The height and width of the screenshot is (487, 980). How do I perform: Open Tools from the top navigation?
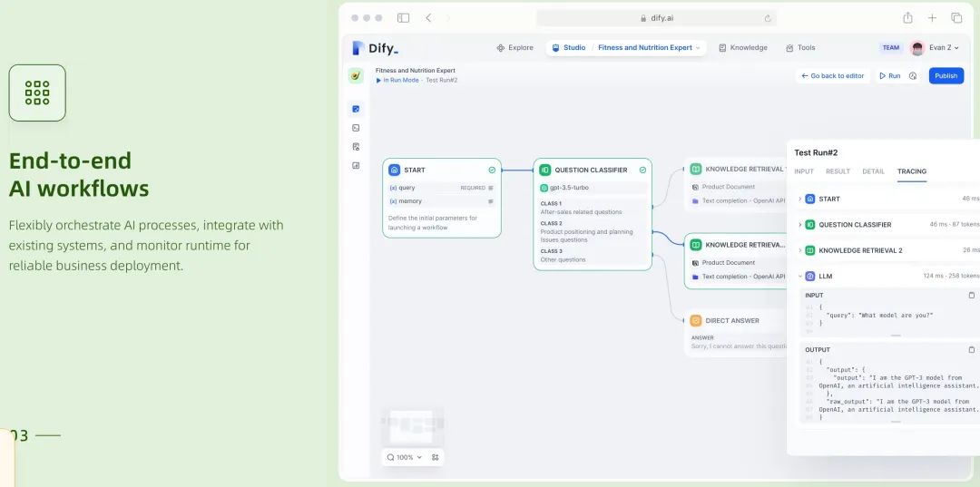click(x=800, y=47)
